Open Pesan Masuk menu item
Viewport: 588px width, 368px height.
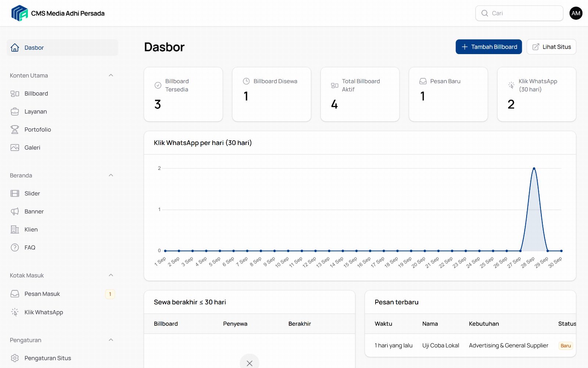[x=62, y=294]
